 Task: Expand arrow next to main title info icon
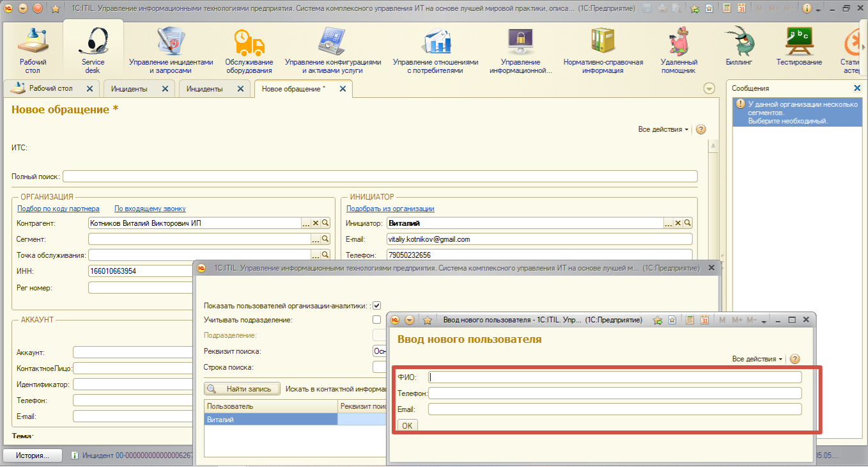click(818, 9)
